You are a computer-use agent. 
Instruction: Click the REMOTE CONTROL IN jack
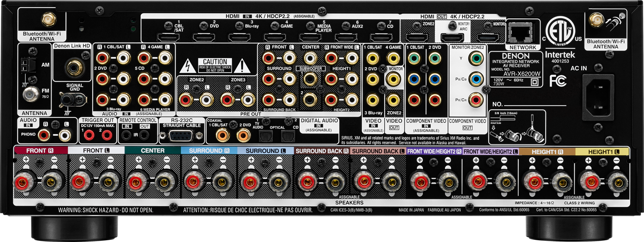click(126, 136)
